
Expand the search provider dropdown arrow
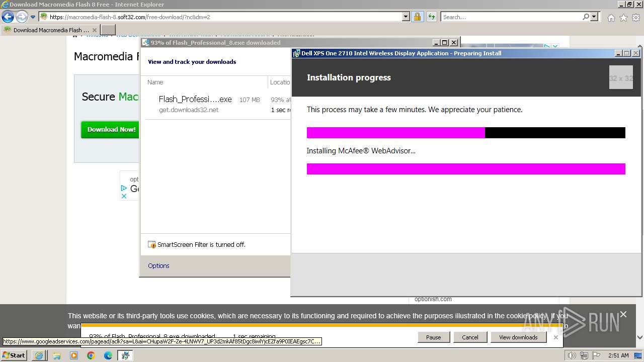point(595,17)
